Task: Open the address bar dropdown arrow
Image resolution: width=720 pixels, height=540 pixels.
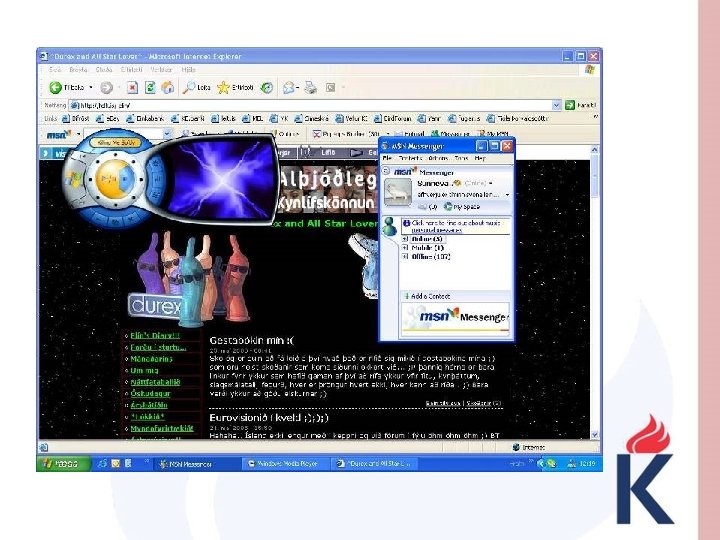Action: coord(557,105)
